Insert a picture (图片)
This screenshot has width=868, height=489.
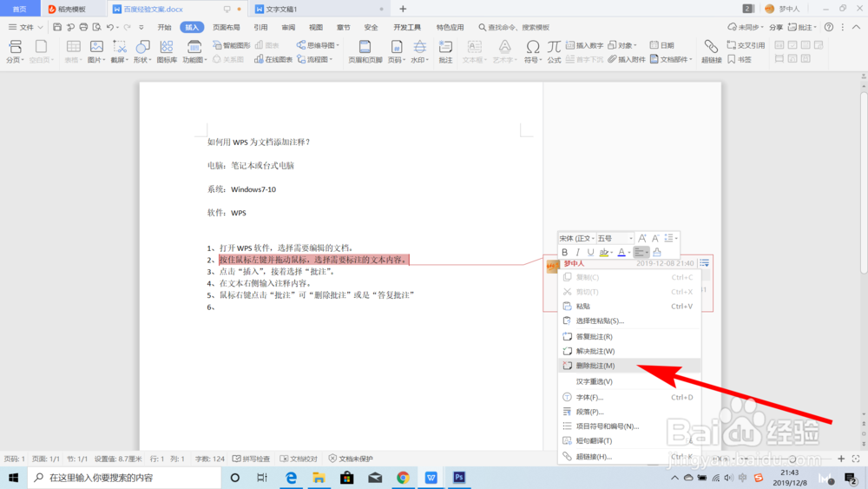pos(96,51)
